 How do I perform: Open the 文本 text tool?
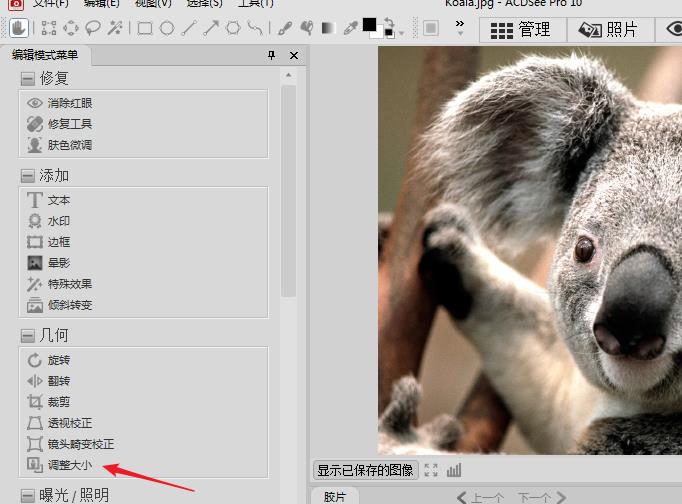48,200
